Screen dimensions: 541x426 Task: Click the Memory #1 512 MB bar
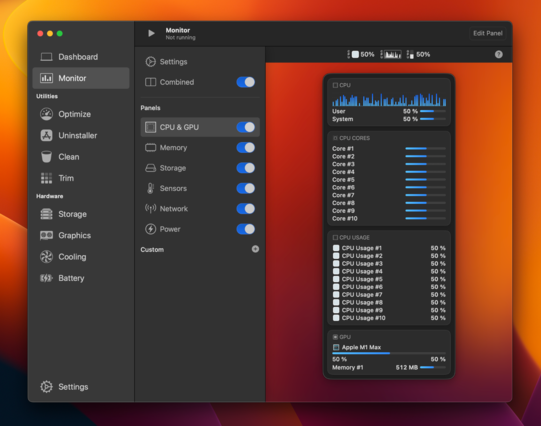point(433,368)
